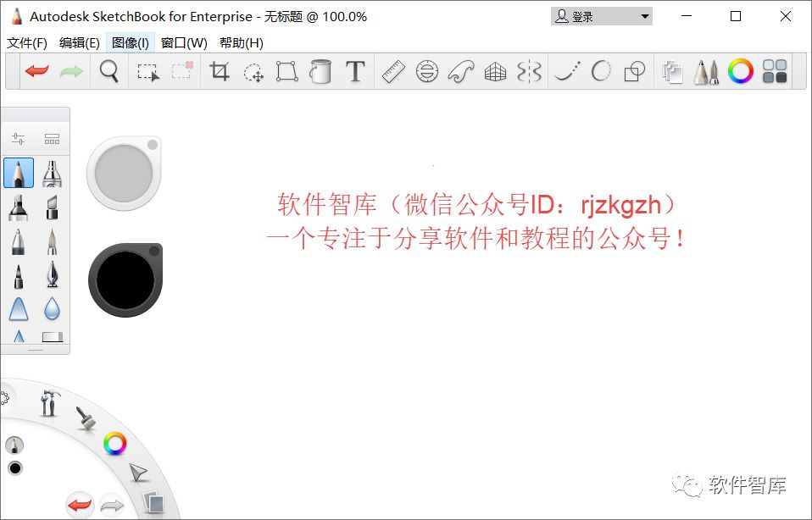Select the Crop tool

[x=219, y=71]
